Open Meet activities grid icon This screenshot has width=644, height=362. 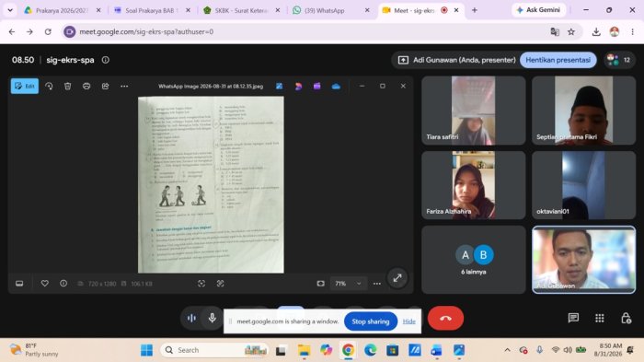pyautogui.click(x=600, y=318)
